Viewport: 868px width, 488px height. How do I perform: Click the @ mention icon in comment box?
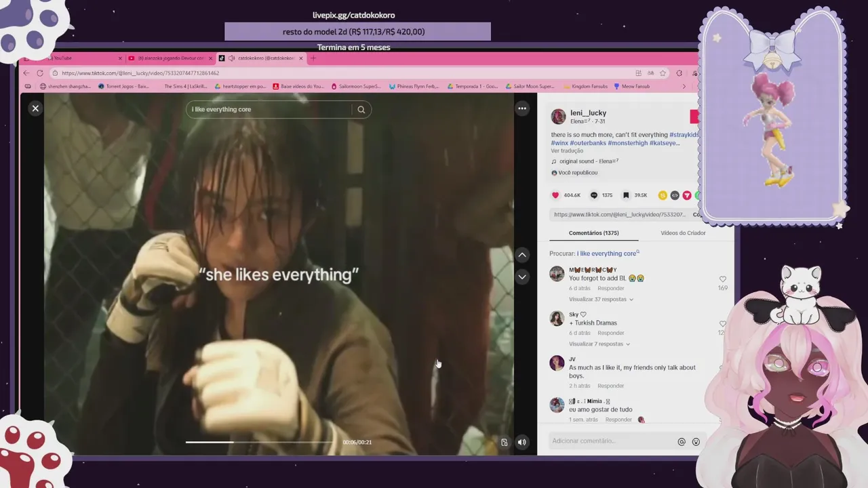682,442
